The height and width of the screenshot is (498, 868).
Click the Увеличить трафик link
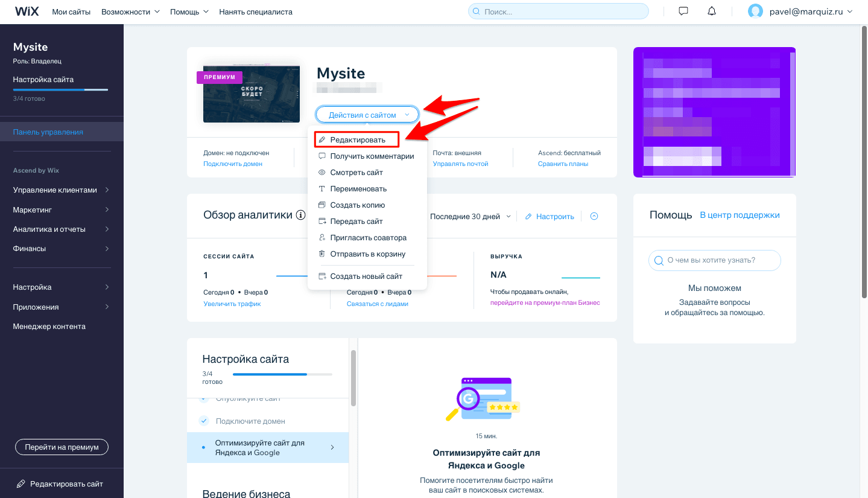pyautogui.click(x=232, y=304)
